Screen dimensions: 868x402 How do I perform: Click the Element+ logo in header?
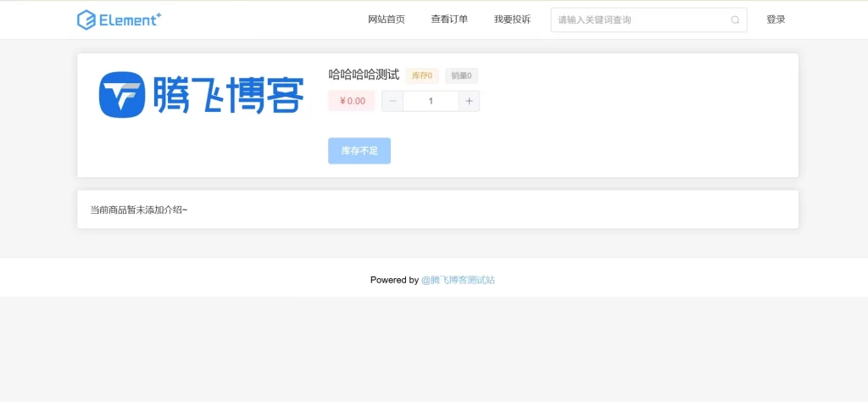pos(120,20)
